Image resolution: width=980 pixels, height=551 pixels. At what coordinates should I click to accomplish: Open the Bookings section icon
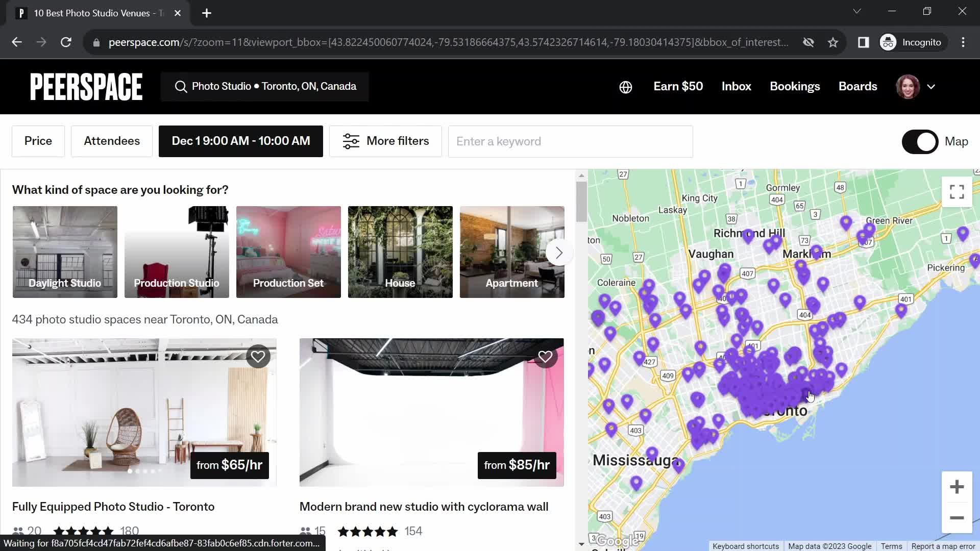point(795,86)
